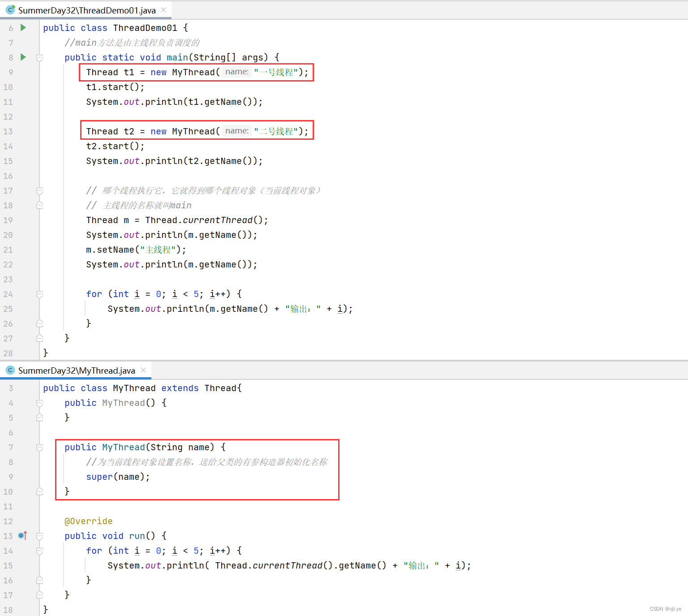The height and width of the screenshot is (616, 688).
Task: Click the comment fold end marker at line 18
Action: pyautogui.click(x=39, y=205)
